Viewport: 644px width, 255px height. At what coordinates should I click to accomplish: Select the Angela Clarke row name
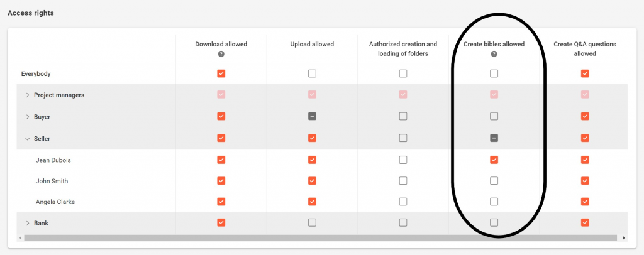pyautogui.click(x=53, y=202)
